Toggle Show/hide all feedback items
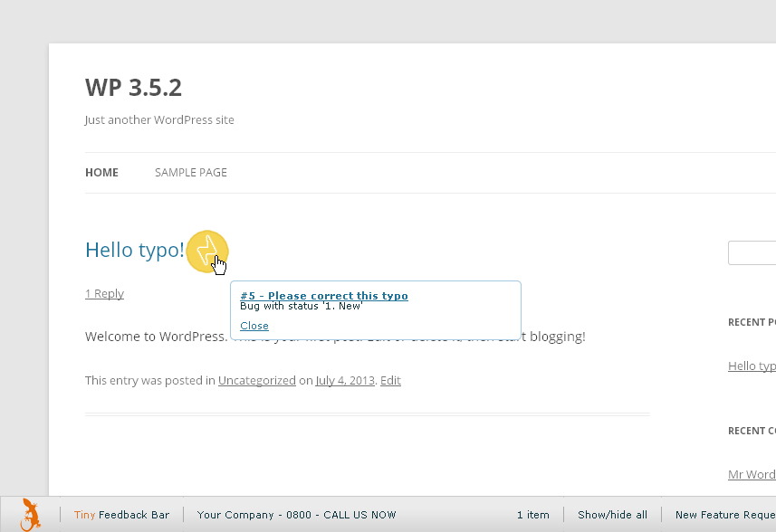The image size is (776, 532). pyautogui.click(x=613, y=515)
